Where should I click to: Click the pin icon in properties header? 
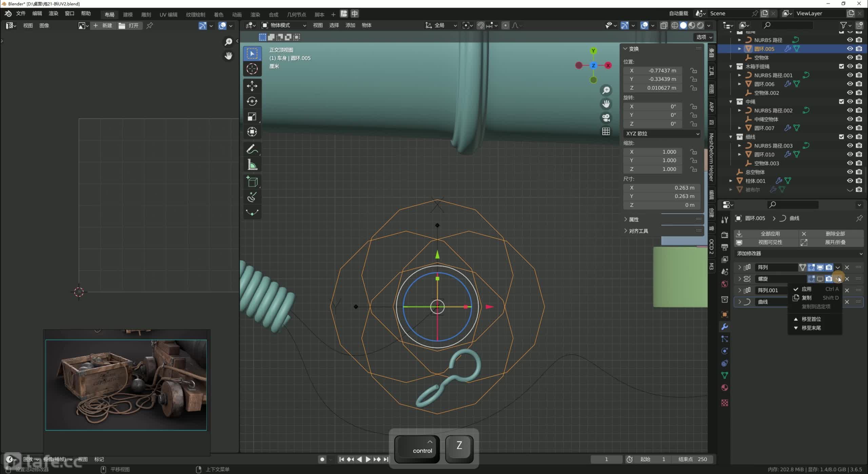[x=859, y=218]
